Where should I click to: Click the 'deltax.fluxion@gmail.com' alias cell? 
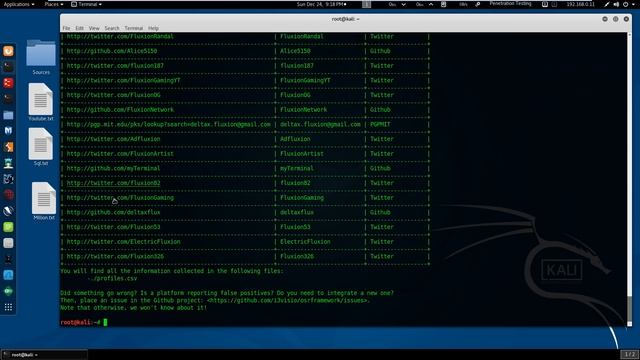tap(320, 124)
